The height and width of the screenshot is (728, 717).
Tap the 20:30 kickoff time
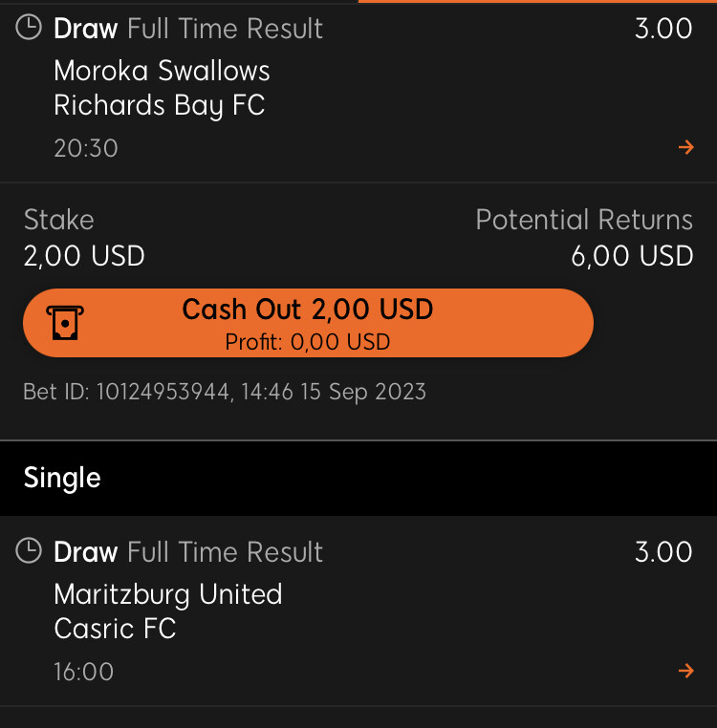(86, 148)
